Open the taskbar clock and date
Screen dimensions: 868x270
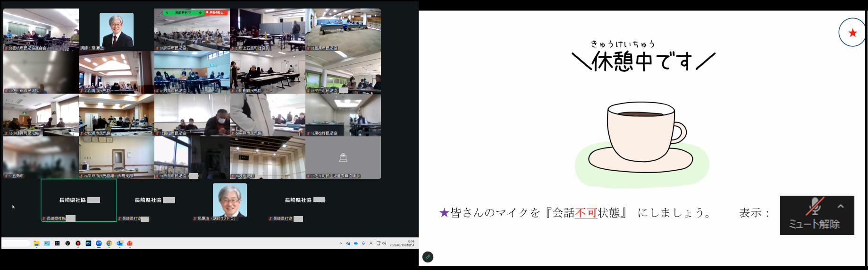click(402, 244)
